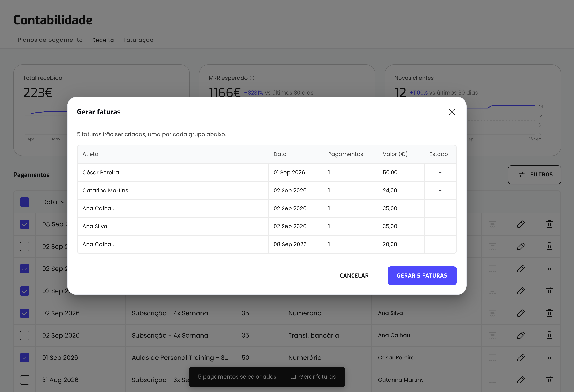
Task: Select the César Pereira row in dialog table
Action: click(267, 172)
